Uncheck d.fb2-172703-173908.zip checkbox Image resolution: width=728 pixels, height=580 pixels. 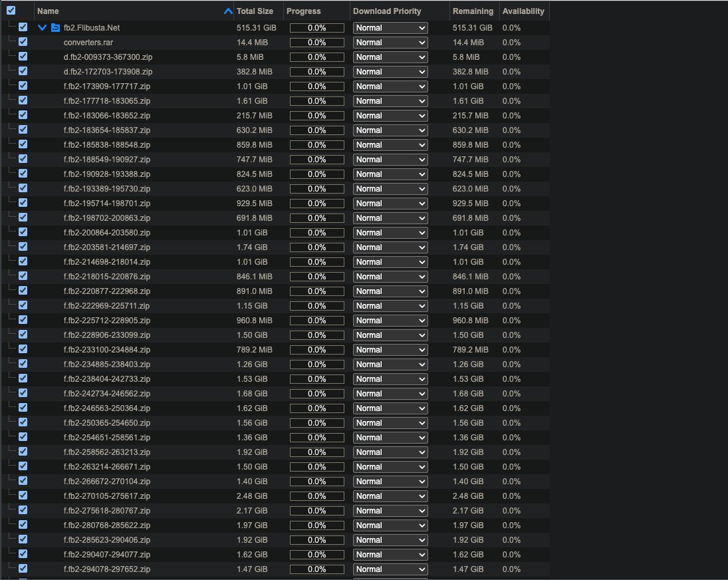[x=23, y=71]
